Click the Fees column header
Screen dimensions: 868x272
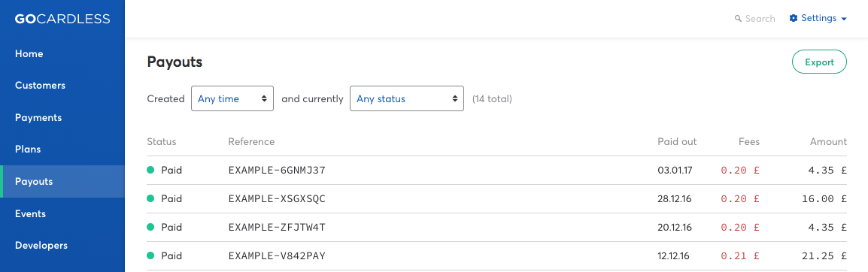click(x=749, y=141)
